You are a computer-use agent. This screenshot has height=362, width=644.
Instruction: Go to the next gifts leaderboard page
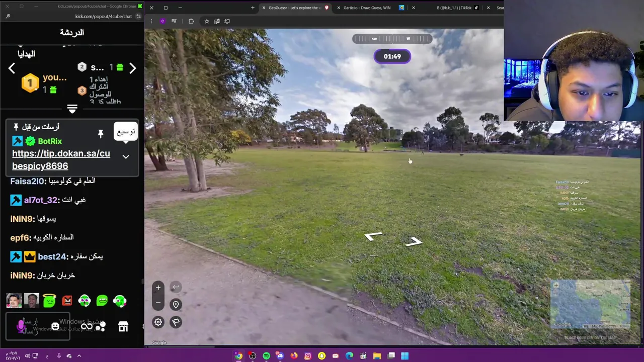(x=133, y=68)
